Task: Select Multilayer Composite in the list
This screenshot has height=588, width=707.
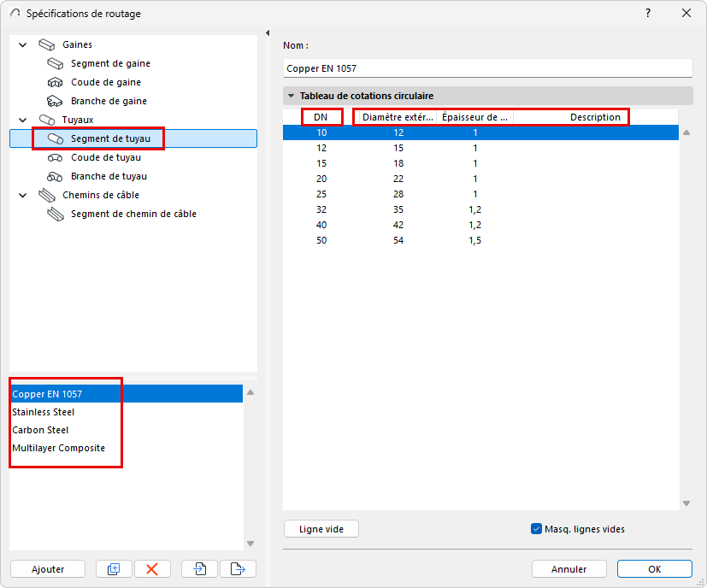Action: pyautogui.click(x=127, y=448)
